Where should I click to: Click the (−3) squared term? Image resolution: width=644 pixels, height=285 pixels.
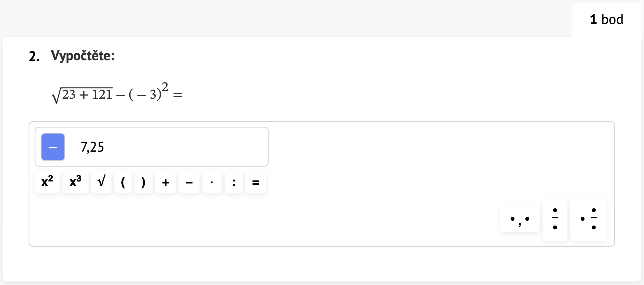pos(149,92)
